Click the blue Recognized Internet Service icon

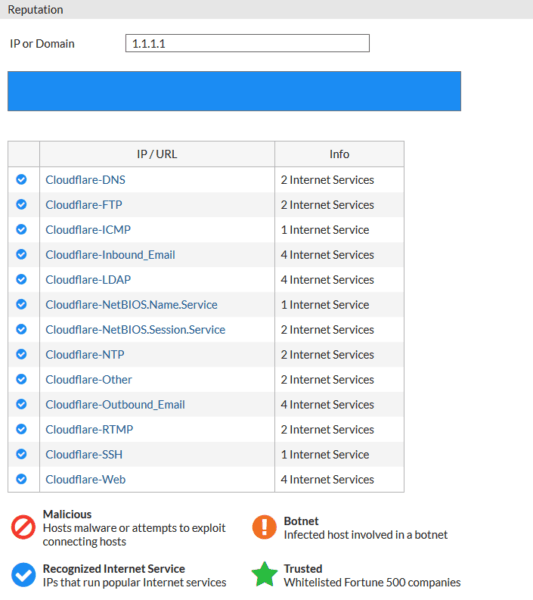click(23, 574)
